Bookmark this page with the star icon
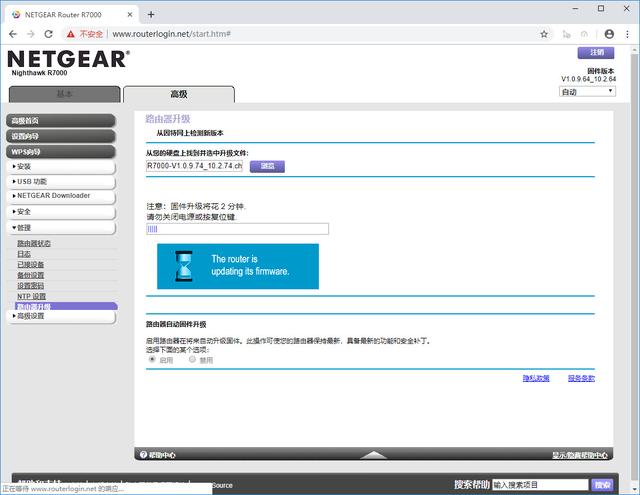 click(544, 34)
